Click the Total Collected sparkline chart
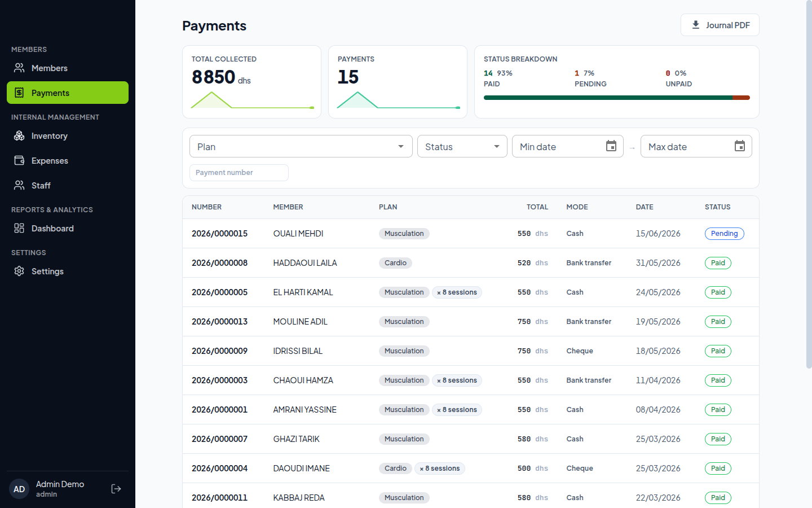The height and width of the screenshot is (508, 812). [252, 100]
